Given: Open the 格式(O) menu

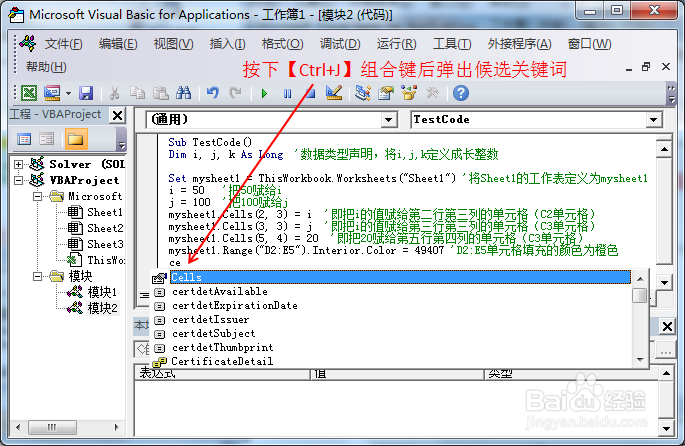Looking at the screenshot, I should click(283, 44).
